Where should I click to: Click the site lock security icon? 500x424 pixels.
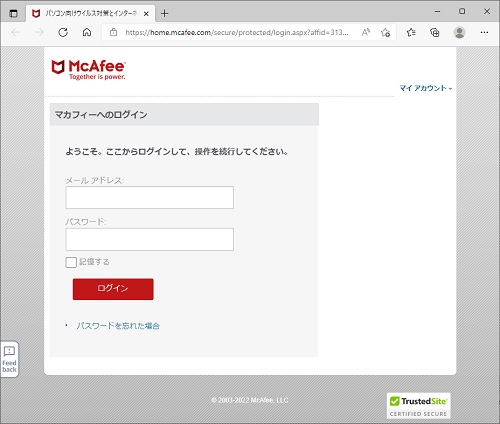[114, 32]
